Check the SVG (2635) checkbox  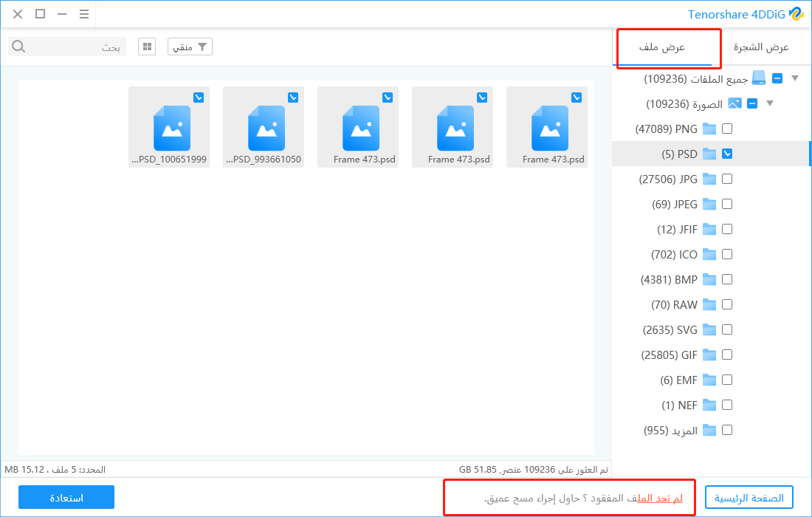[x=727, y=329]
